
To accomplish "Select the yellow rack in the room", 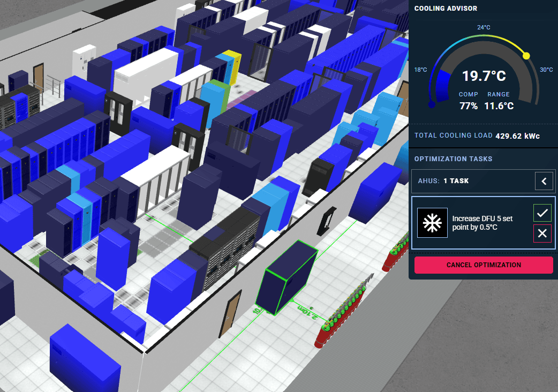I will [x=235, y=66].
